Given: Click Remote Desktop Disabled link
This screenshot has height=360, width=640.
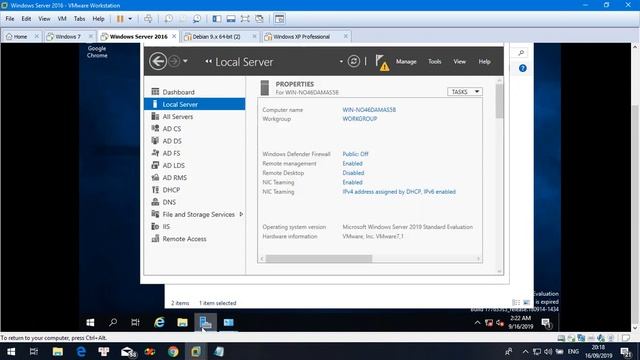Looking at the screenshot, I should tap(353, 173).
